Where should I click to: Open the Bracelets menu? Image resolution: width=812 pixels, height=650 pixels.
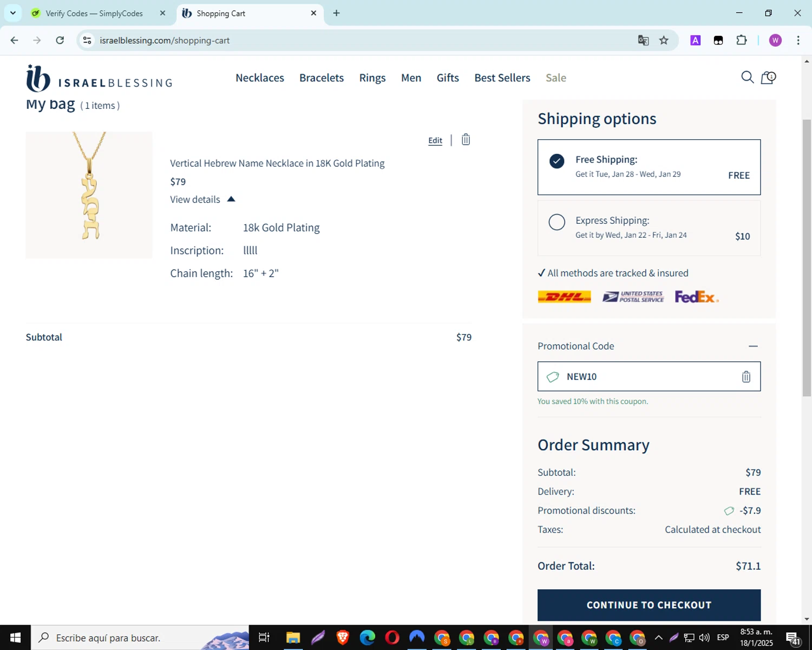click(x=322, y=77)
